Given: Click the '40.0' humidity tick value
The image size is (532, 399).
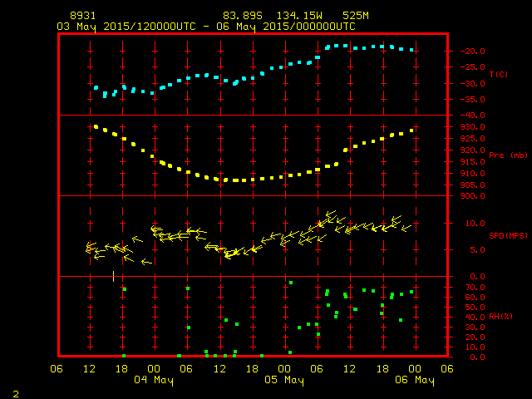Looking at the screenshot, I should click(x=475, y=318).
